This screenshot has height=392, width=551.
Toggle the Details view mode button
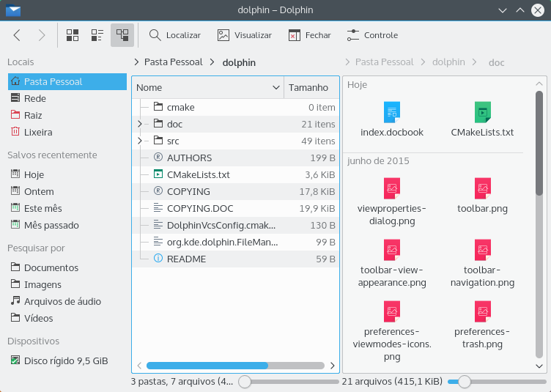click(122, 35)
